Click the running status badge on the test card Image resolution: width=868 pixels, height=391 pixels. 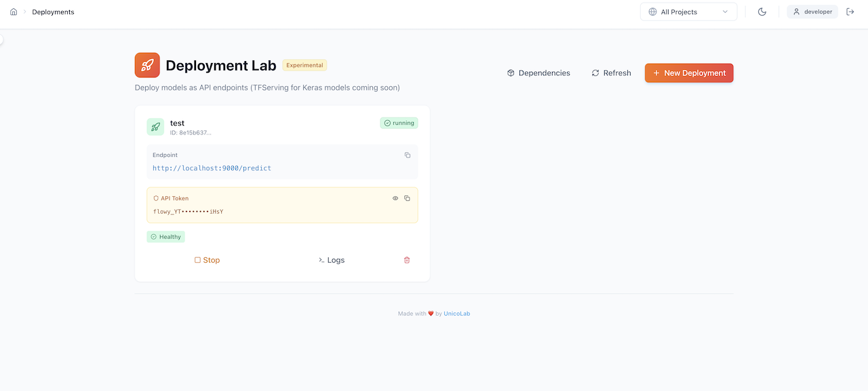tap(399, 123)
